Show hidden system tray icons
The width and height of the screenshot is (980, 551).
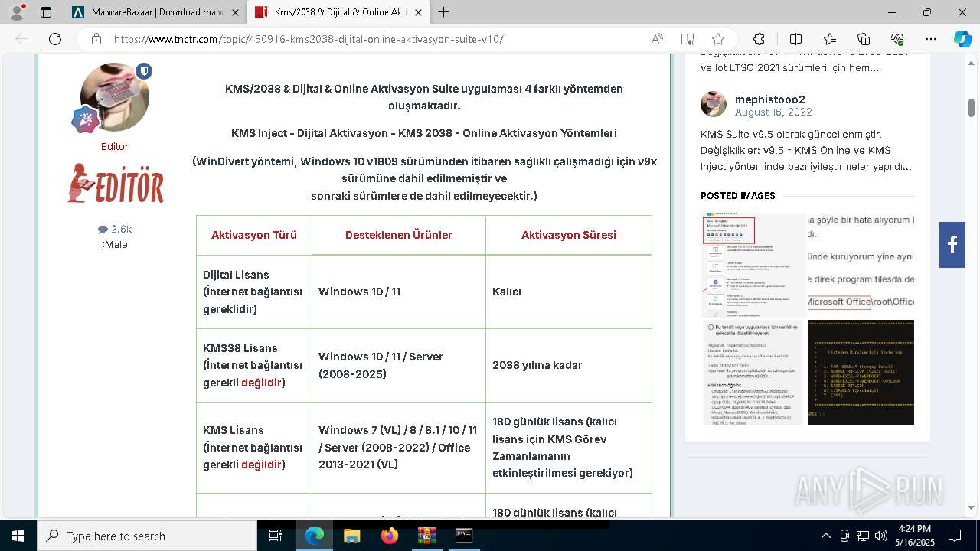point(825,536)
